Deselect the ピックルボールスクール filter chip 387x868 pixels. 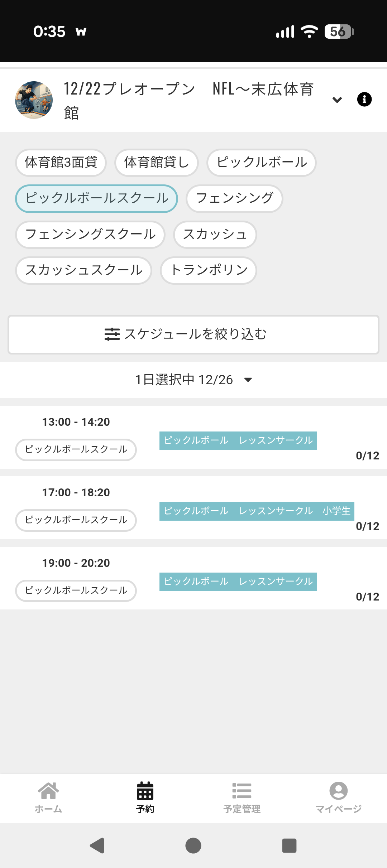click(96, 198)
